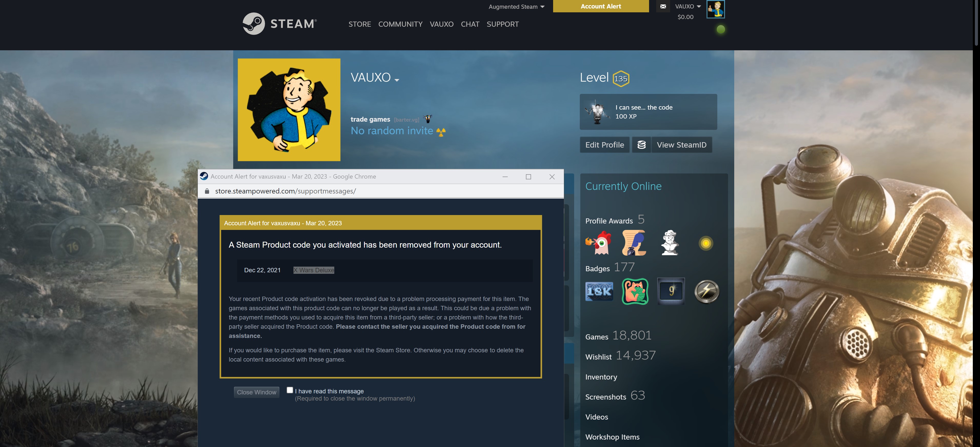Open the VAUXO menu in navigation
The height and width of the screenshot is (447, 980).
(441, 24)
